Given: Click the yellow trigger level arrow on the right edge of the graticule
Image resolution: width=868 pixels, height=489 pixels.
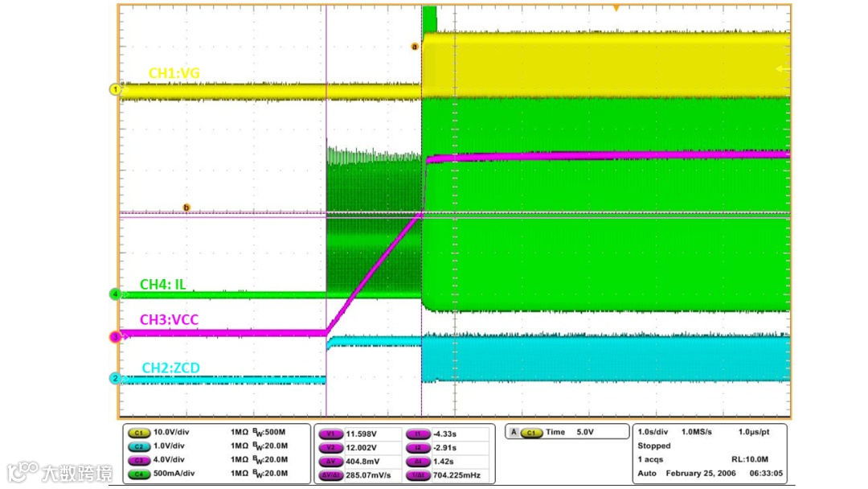Looking at the screenshot, I should pyautogui.click(x=783, y=68).
